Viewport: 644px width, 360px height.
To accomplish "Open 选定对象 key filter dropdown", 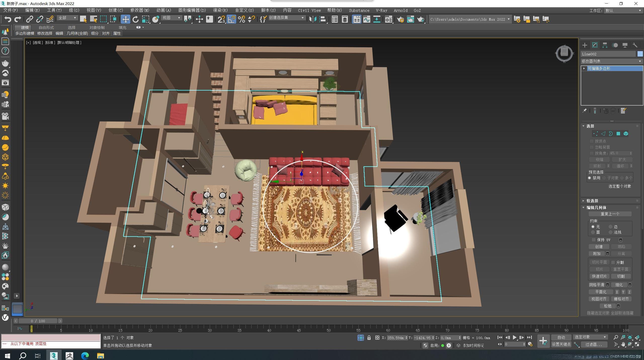I will coord(590,337).
